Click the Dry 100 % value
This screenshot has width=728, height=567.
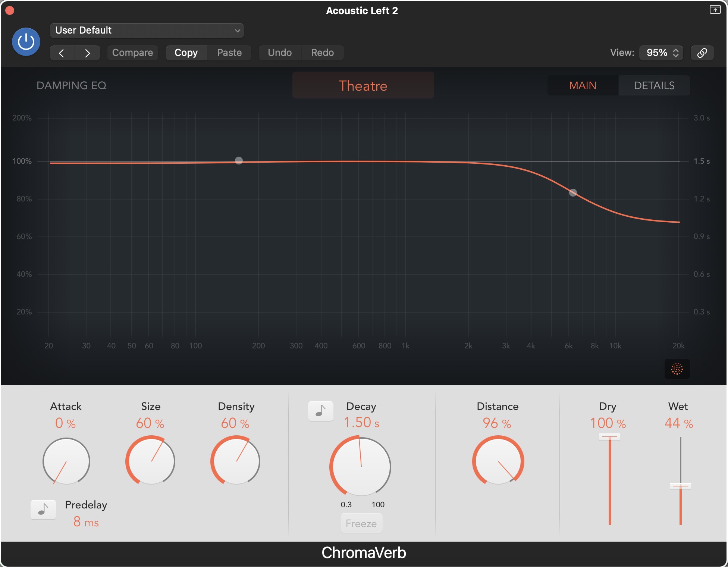point(608,423)
